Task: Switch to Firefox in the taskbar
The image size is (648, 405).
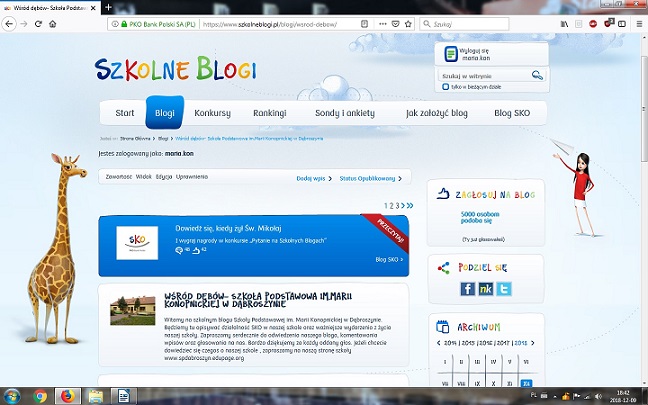Action: point(68,396)
